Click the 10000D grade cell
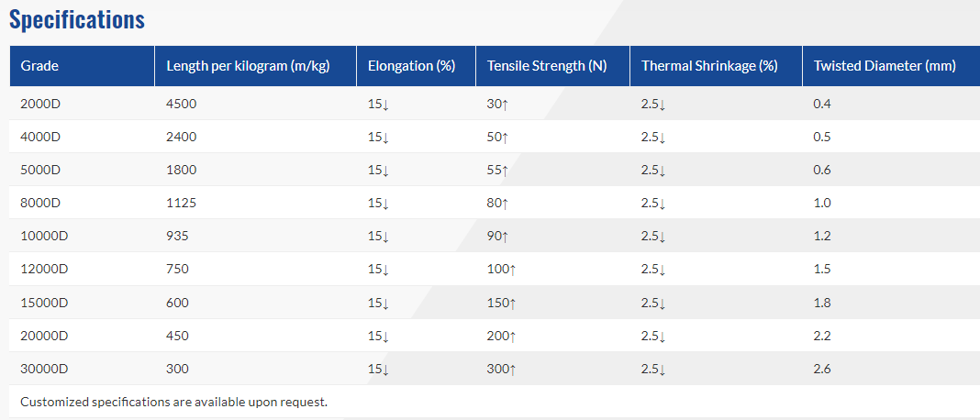980x420 pixels. [x=44, y=236]
